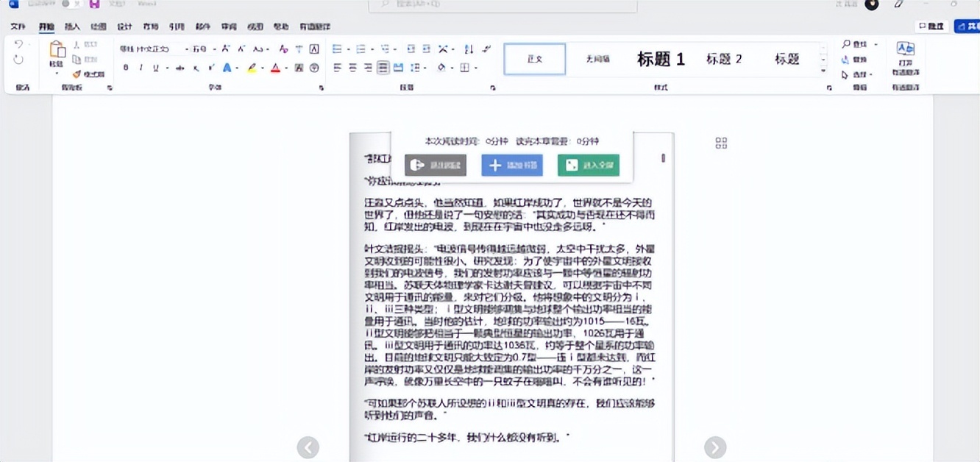980x462 pixels.
Task: Click the gray exit-reading button
Action: pos(436,165)
